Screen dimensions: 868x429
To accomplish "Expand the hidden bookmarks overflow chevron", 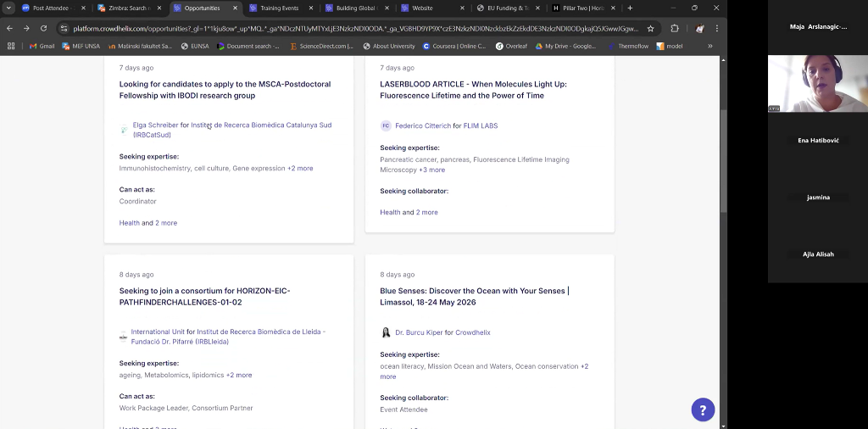I will 709,46.
